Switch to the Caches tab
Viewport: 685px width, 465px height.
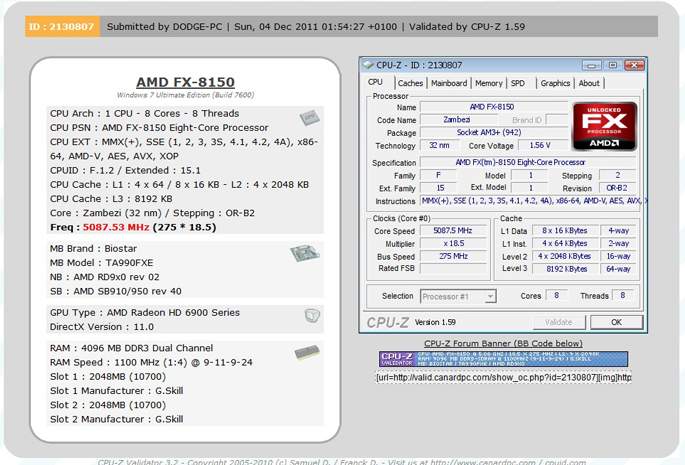(410, 83)
